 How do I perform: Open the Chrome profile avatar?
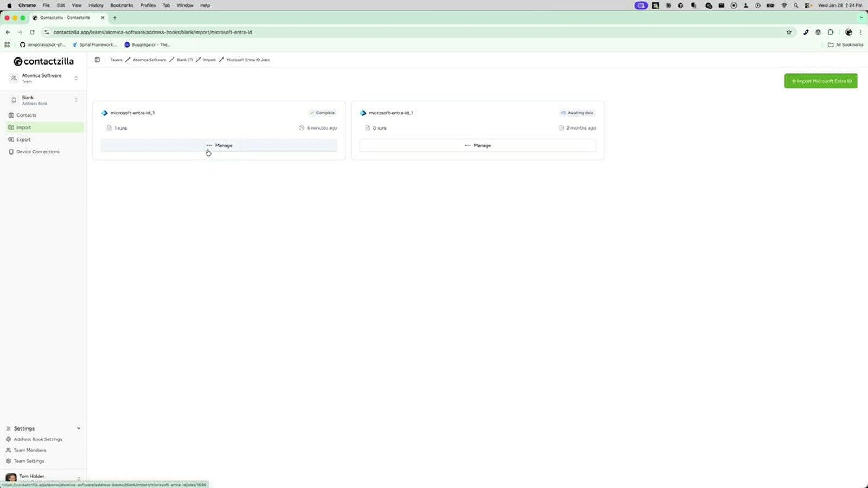(848, 32)
